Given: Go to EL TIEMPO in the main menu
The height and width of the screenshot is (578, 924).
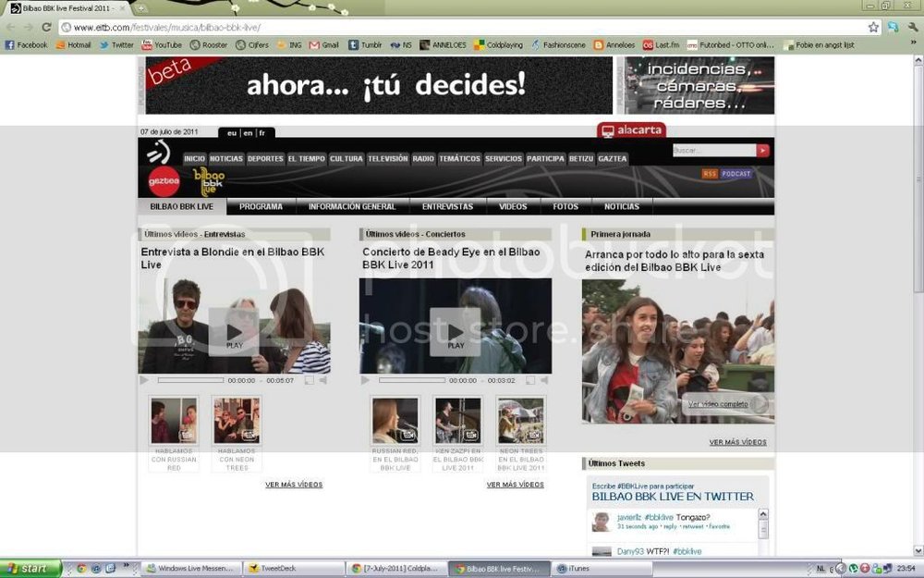Looking at the screenshot, I should pyautogui.click(x=307, y=159).
